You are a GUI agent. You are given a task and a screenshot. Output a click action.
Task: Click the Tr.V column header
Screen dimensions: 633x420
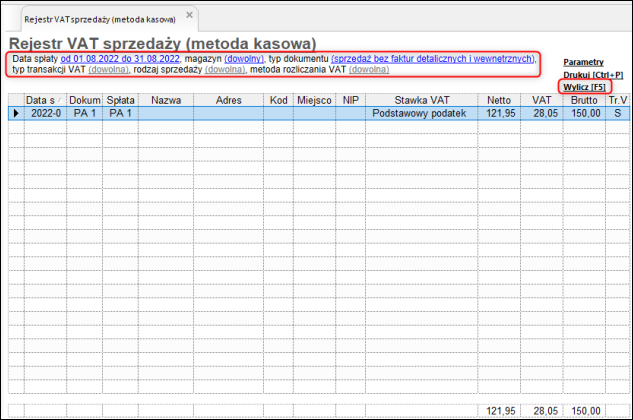tap(618, 100)
